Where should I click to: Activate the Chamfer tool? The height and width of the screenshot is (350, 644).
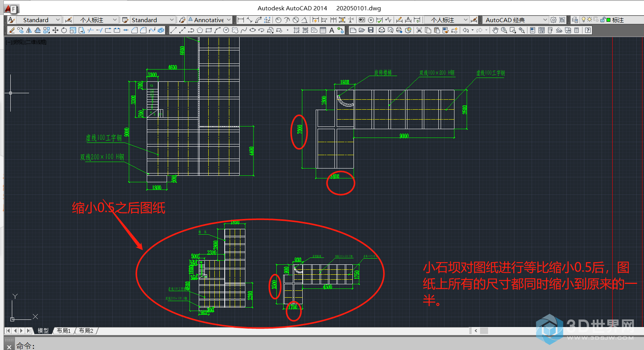click(x=134, y=30)
